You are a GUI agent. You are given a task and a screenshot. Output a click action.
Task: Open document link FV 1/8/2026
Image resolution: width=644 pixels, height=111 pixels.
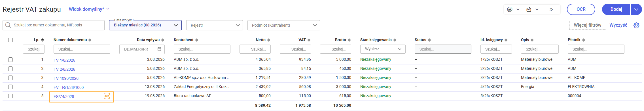[64, 60]
